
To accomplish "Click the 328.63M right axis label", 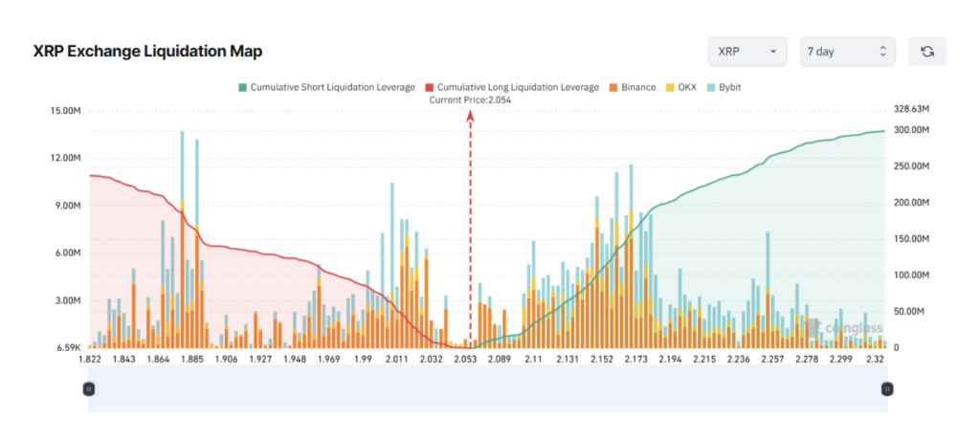I will [910, 110].
